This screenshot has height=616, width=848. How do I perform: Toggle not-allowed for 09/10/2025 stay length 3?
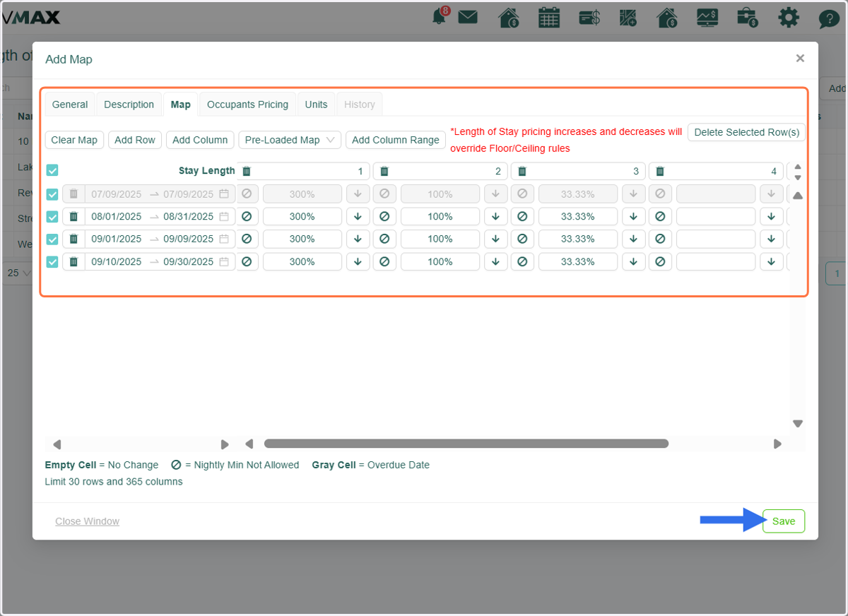tap(522, 261)
